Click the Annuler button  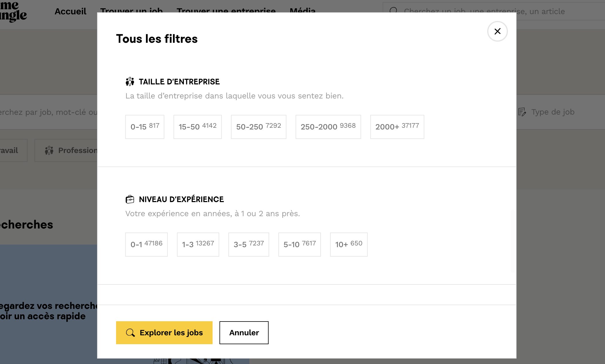tap(244, 333)
